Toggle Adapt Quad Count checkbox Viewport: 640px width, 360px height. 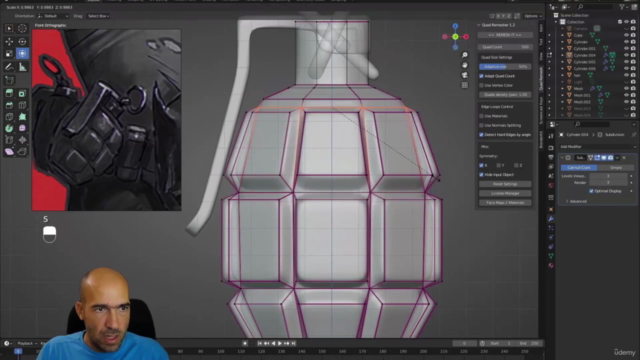481,76
